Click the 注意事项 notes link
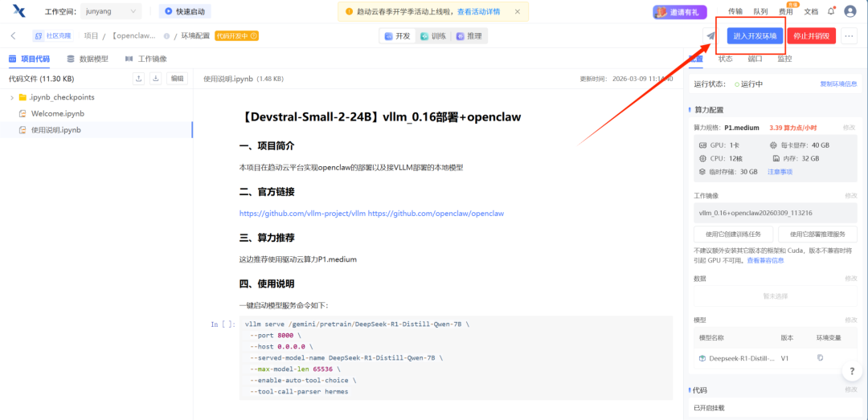 (780, 172)
